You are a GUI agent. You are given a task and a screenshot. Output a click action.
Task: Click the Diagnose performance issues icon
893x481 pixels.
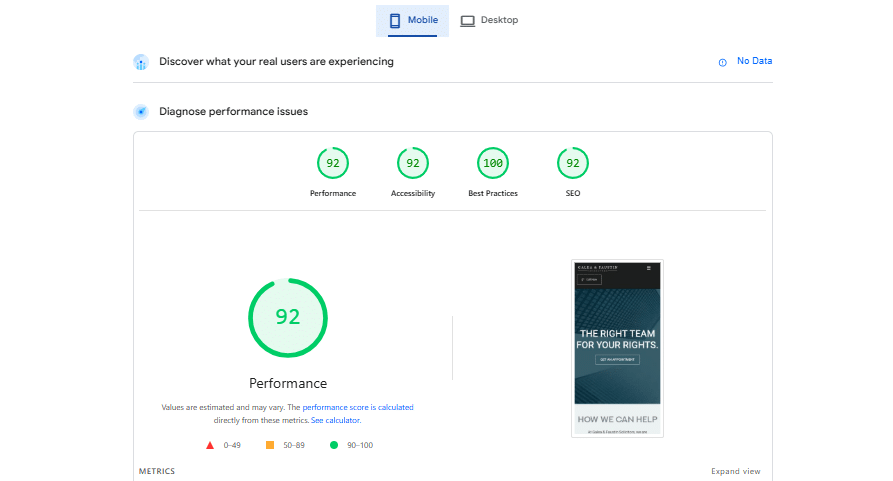coord(141,112)
